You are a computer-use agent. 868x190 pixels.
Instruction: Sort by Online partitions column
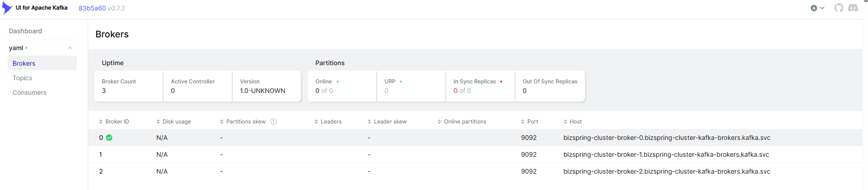(x=464, y=122)
